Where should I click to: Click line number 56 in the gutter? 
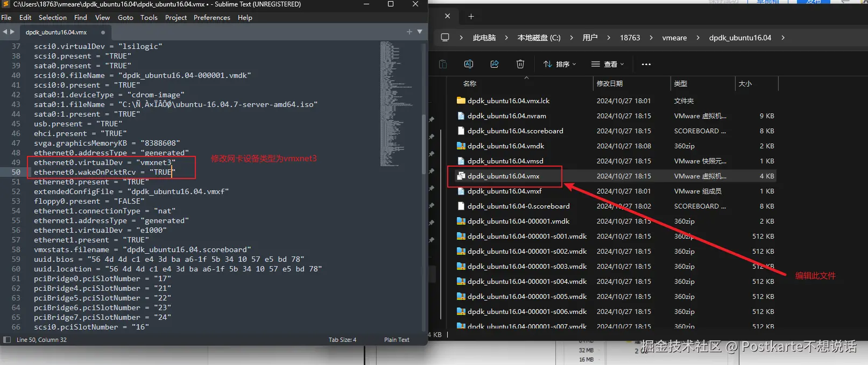16,230
